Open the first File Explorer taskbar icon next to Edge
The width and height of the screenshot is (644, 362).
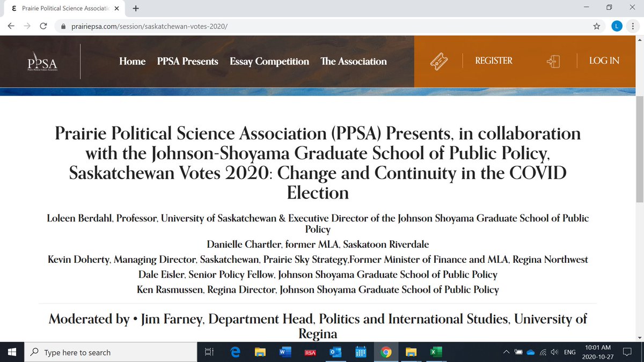pos(260,352)
